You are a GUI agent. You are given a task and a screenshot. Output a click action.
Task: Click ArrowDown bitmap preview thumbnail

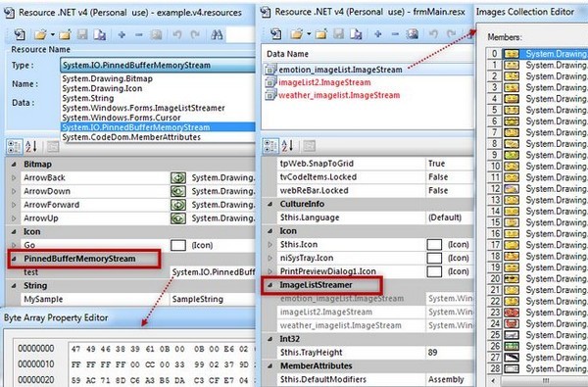(x=178, y=191)
